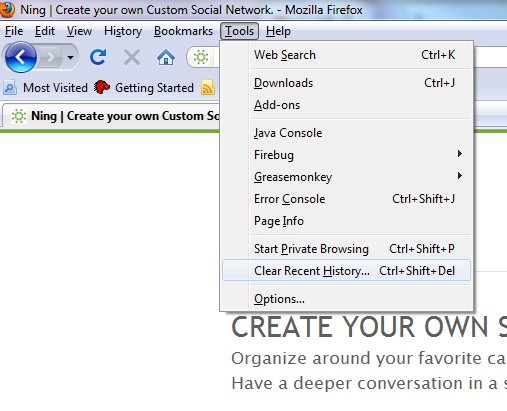Click the Ning site icon in address bar
Viewport: 507px width, 411px height.
[201, 57]
